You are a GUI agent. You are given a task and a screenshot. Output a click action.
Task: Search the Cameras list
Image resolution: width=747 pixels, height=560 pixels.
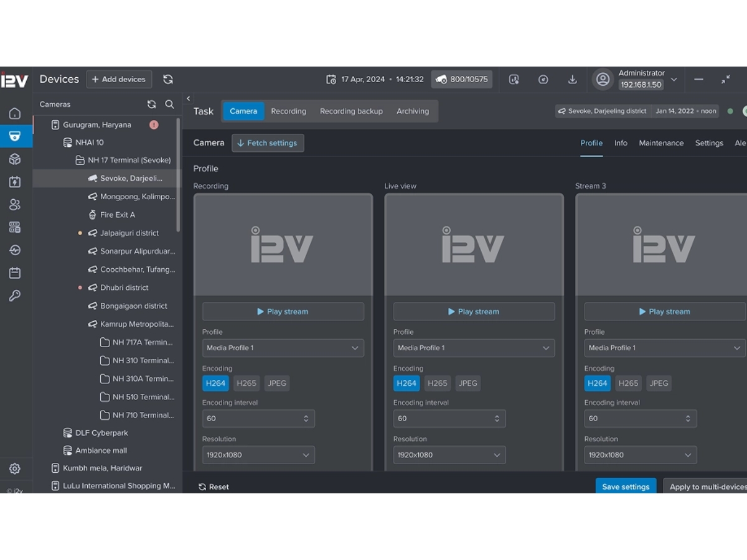169,105
